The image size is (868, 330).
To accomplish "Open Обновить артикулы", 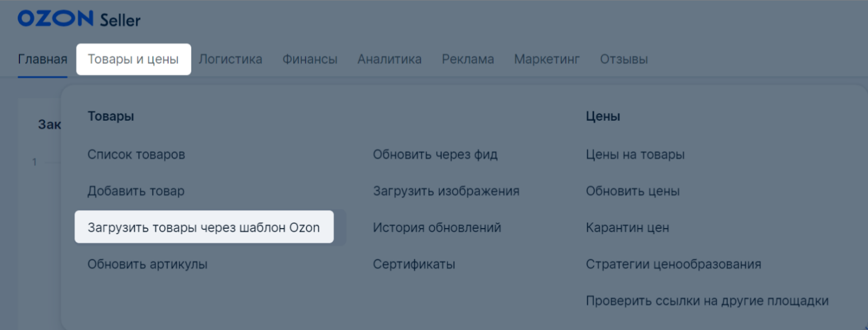I will 148,264.
